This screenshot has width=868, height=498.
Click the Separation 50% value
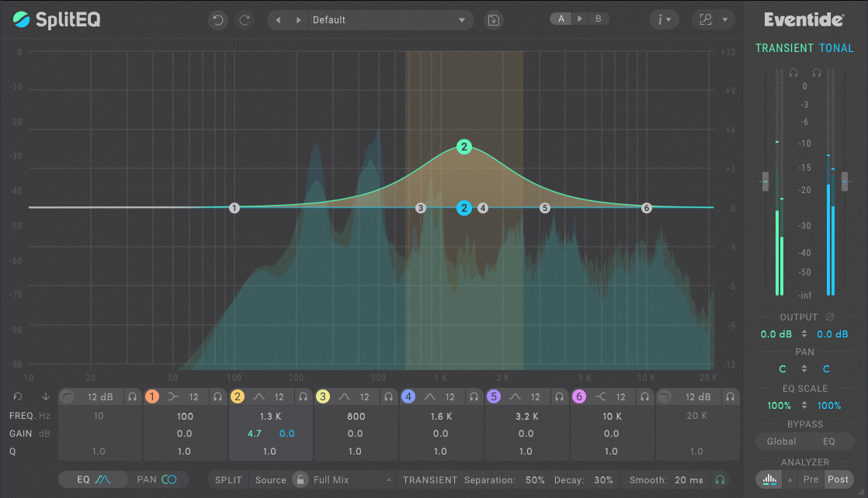point(535,479)
